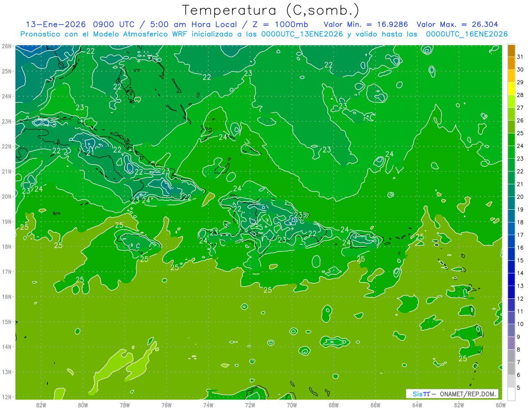Select the '13-Ene-2026' date text
The image size is (532, 411).
tap(55, 24)
